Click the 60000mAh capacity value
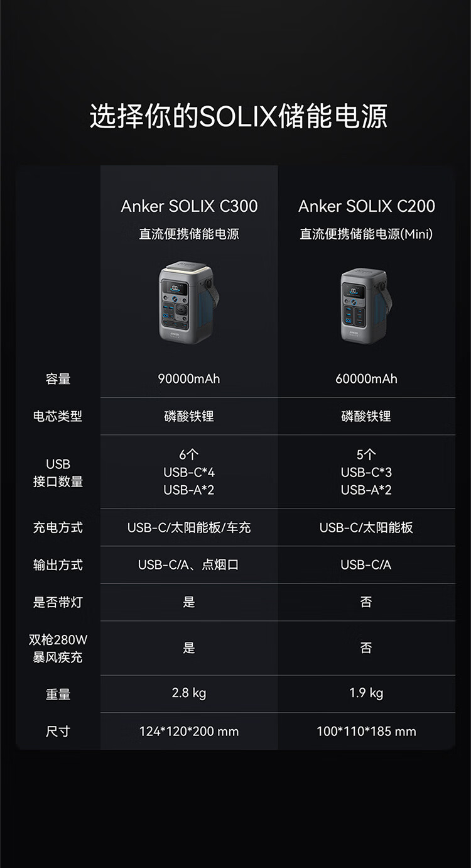 (366, 379)
